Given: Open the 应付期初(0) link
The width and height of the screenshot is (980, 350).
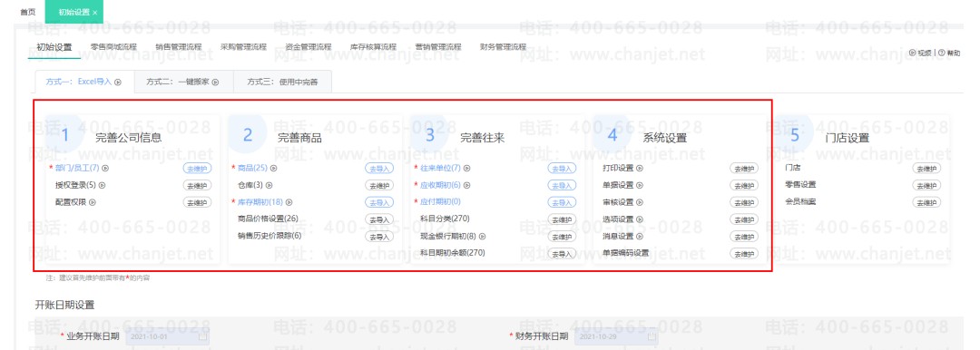Looking at the screenshot, I should pos(441,202).
